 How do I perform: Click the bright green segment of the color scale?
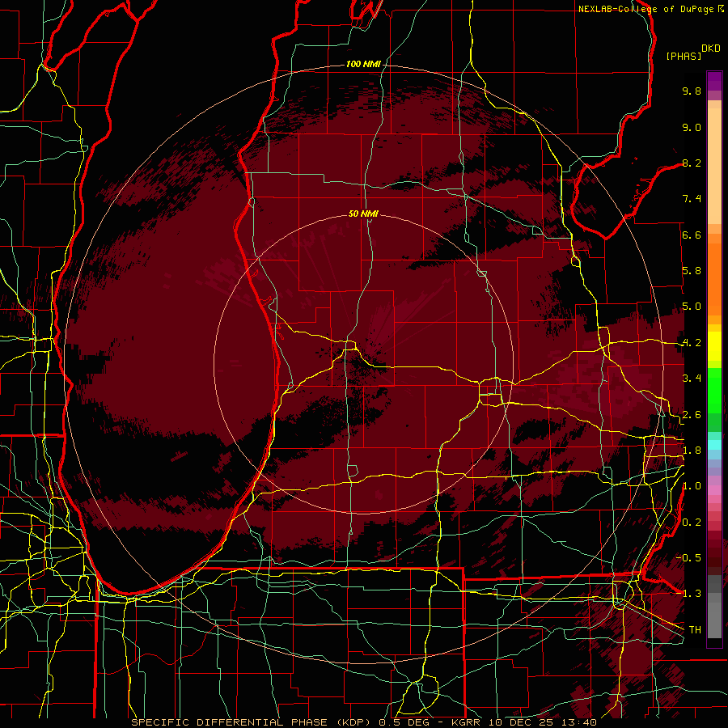click(x=714, y=390)
